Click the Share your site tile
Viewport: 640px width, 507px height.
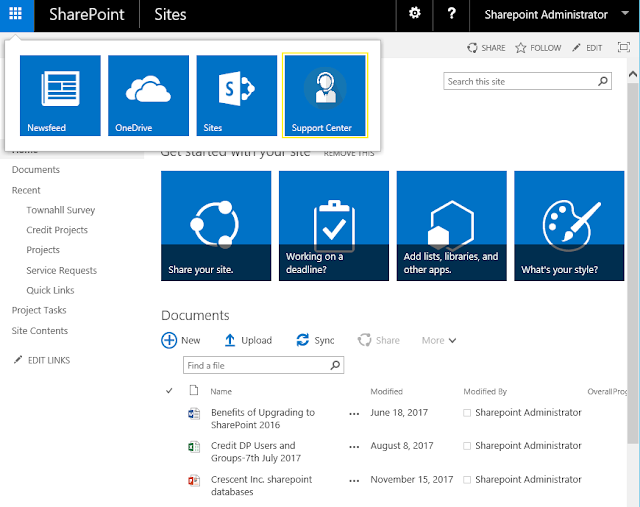[216, 226]
